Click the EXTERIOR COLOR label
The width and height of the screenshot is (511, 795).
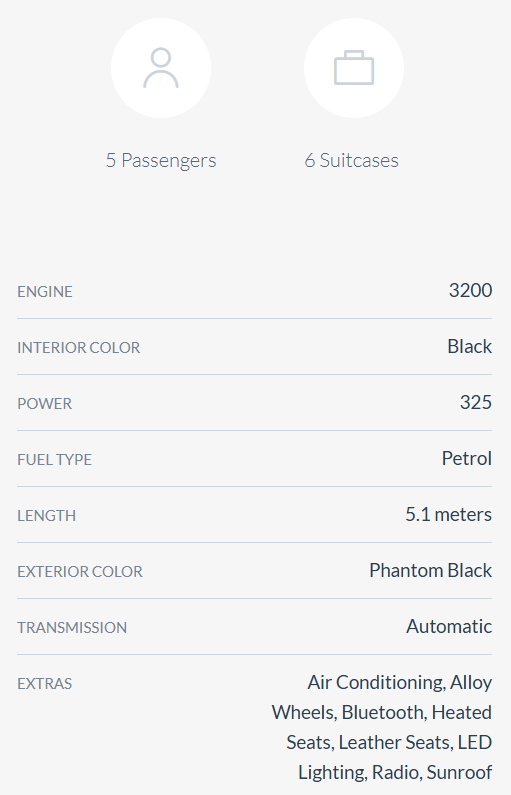[x=80, y=571]
